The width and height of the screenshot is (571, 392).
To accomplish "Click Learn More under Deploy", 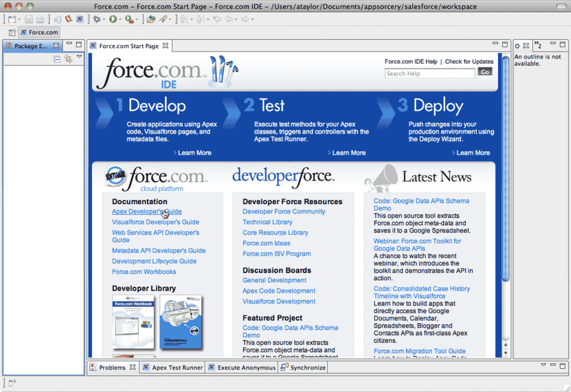I will [473, 153].
